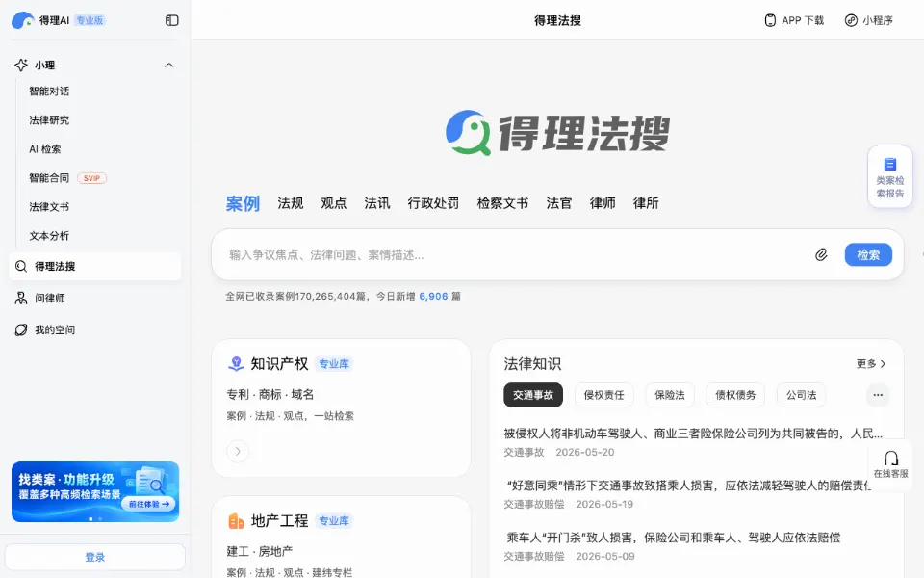Click the 登录 button
Image resolution: width=924 pixels, height=578 pixels.
[95, 557]
